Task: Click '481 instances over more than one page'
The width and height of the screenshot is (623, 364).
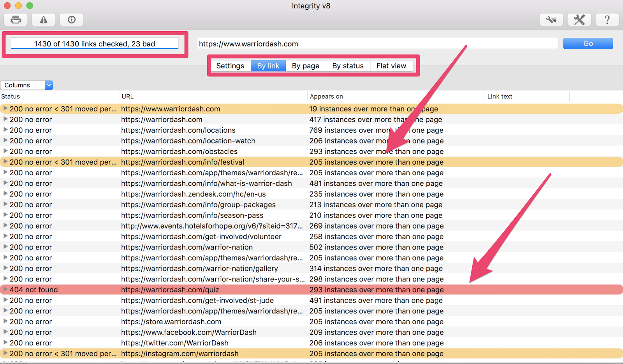Action: [376, 183]
